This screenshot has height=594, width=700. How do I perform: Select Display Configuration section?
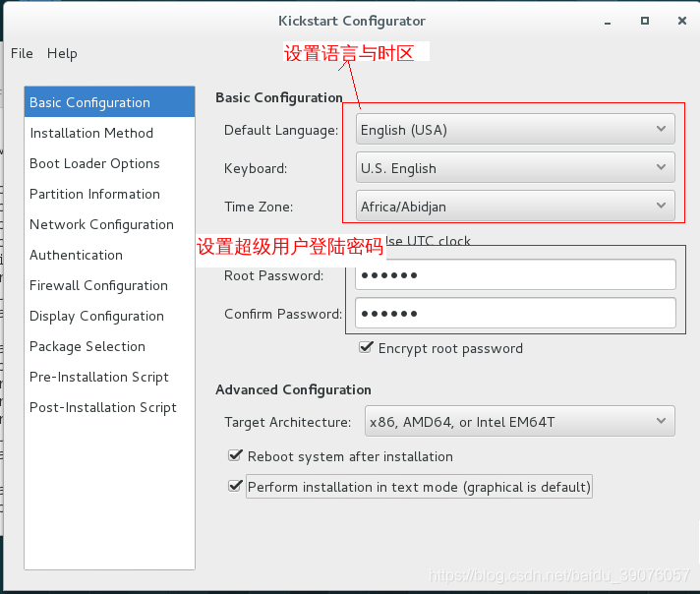coord(109,316)
